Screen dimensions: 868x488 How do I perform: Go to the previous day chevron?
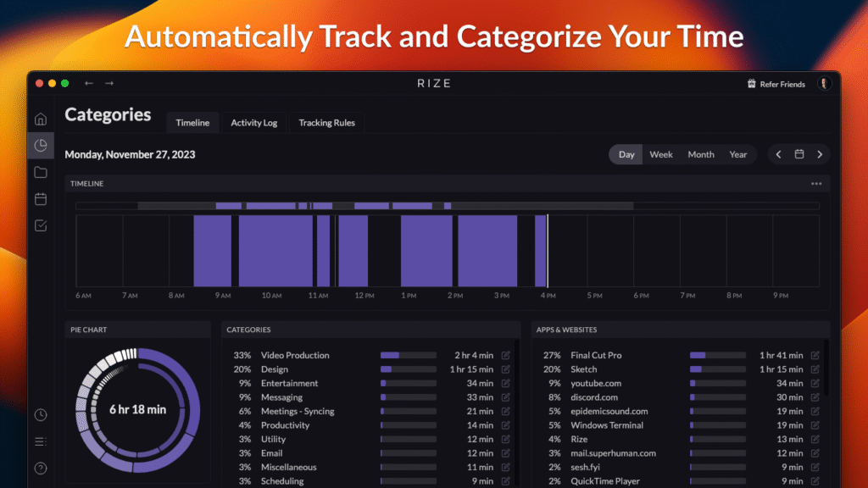(778, 154)
